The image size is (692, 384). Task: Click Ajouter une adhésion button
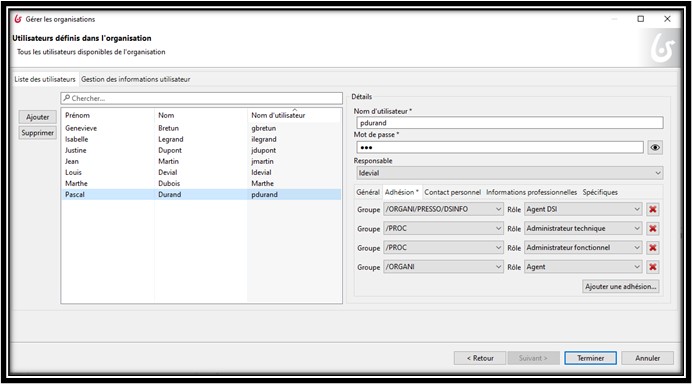pos(621,286)
